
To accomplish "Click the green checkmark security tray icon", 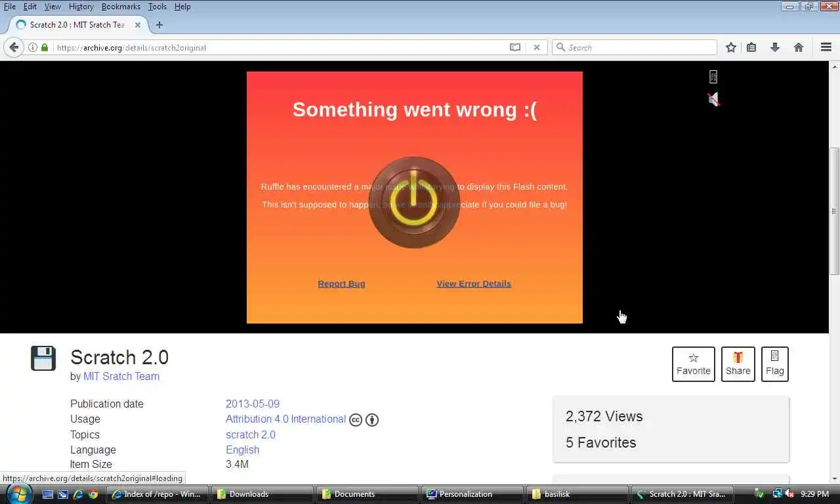I will [x=759, y=494].
